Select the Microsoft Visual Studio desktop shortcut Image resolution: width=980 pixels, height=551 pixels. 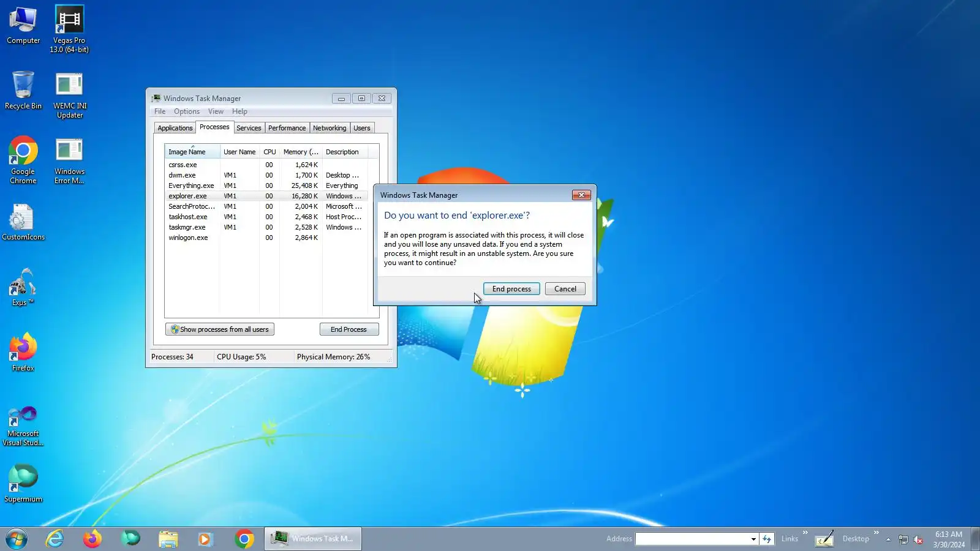(23, 426)
